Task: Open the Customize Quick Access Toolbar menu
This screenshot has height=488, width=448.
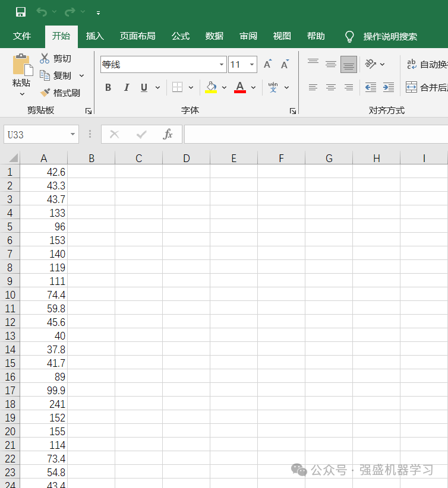Action: (98, 12)
